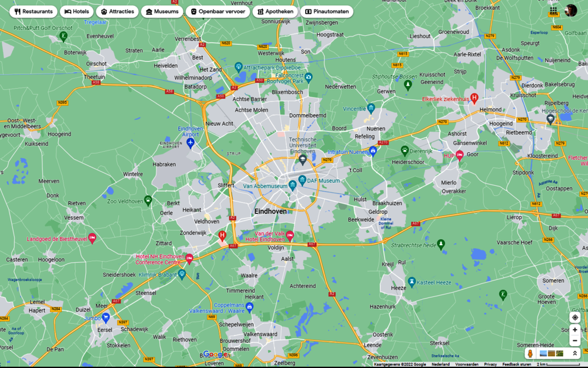Viewport: 588px width, 368px height.
Task: Show Apotheken on the map
Action: tap(275, 12)
